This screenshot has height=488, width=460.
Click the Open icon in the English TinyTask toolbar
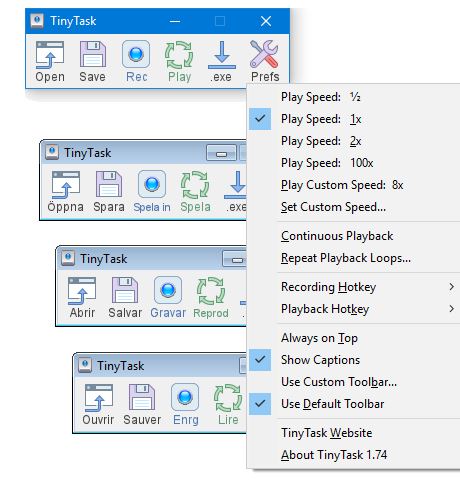[50, 55]
